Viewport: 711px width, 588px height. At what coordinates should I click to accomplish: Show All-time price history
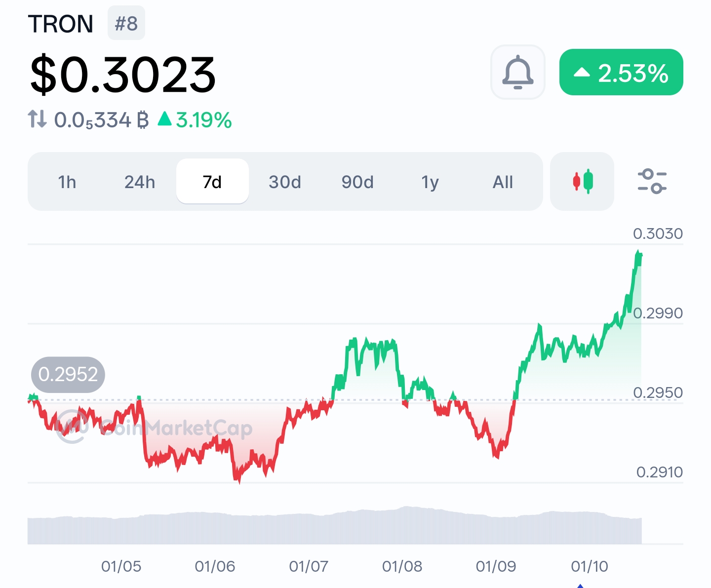click(503, 182)
